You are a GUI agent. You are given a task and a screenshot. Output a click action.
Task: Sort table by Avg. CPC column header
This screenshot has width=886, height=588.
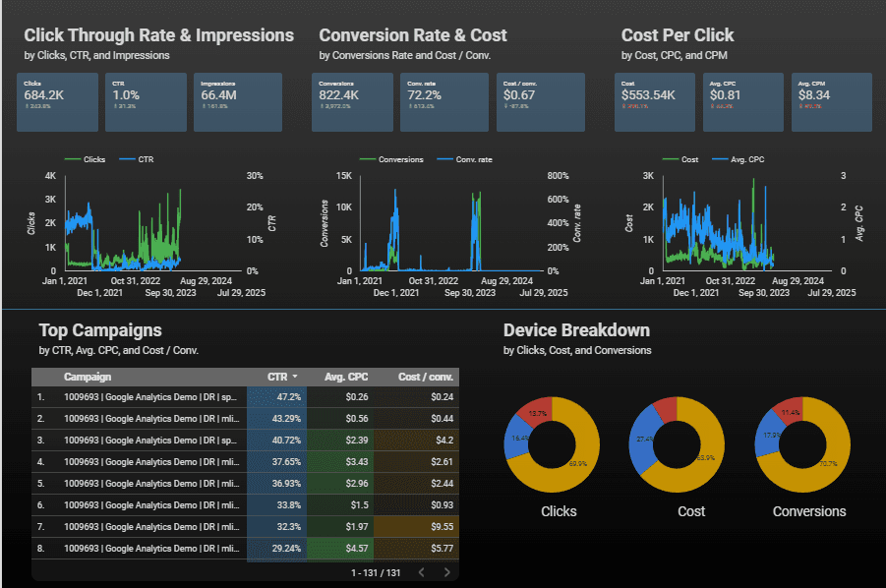pos(344,377)
